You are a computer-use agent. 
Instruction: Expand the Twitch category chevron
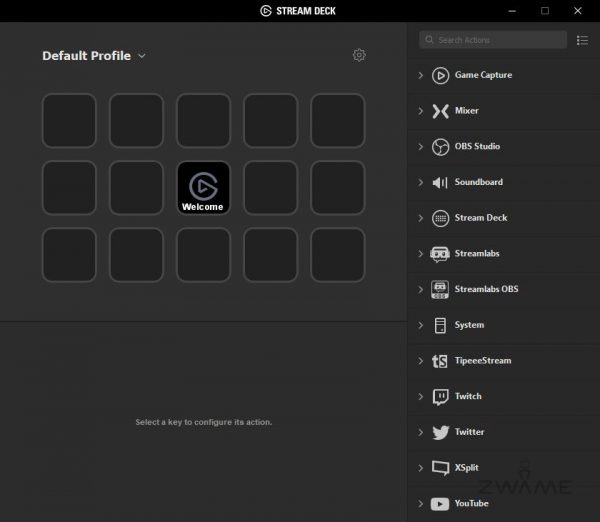point(421,396)
